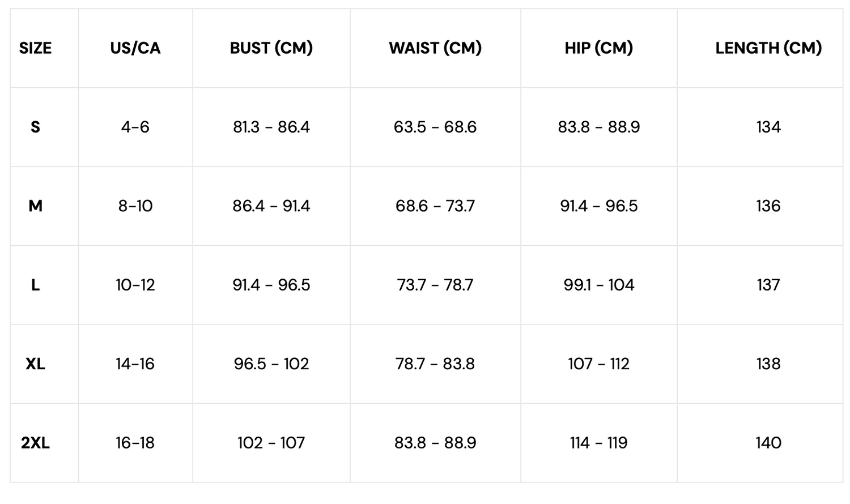850x504 pixels.
Task: Click hip measurement 83.8 - 88.9 for size S
Action: pyautogui.click(x=598, y=127)
